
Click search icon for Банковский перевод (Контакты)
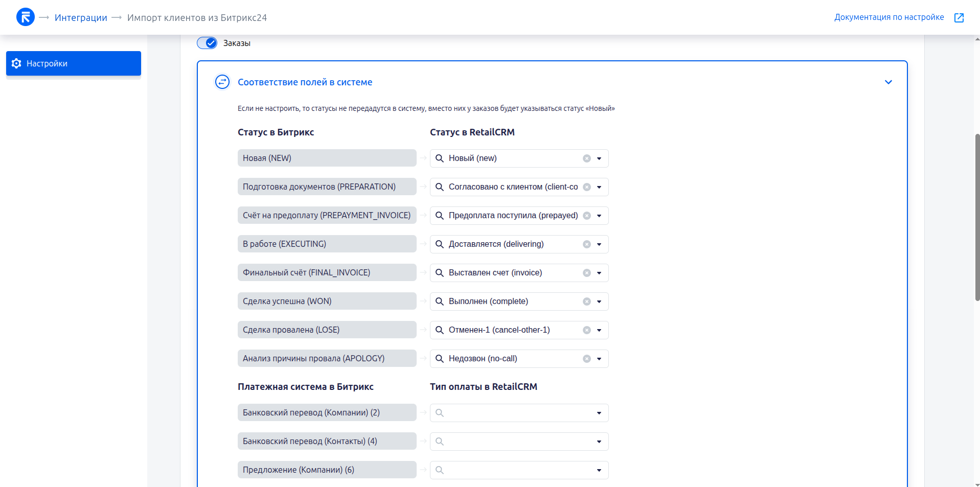tap(440, 442)
